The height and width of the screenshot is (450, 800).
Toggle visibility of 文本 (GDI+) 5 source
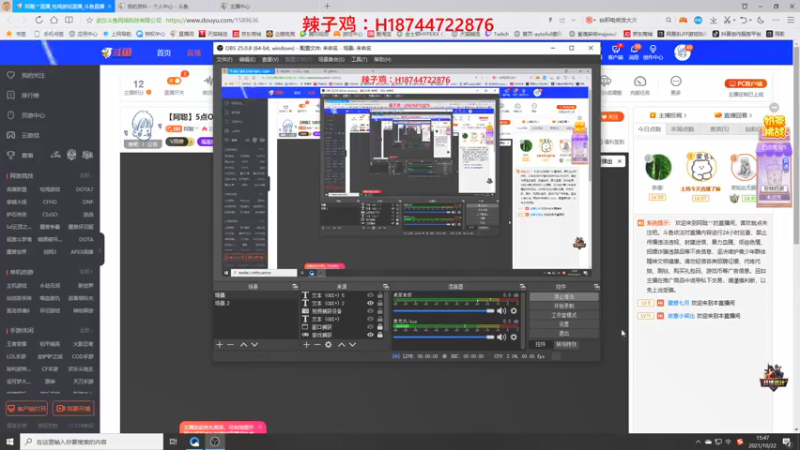370,295
